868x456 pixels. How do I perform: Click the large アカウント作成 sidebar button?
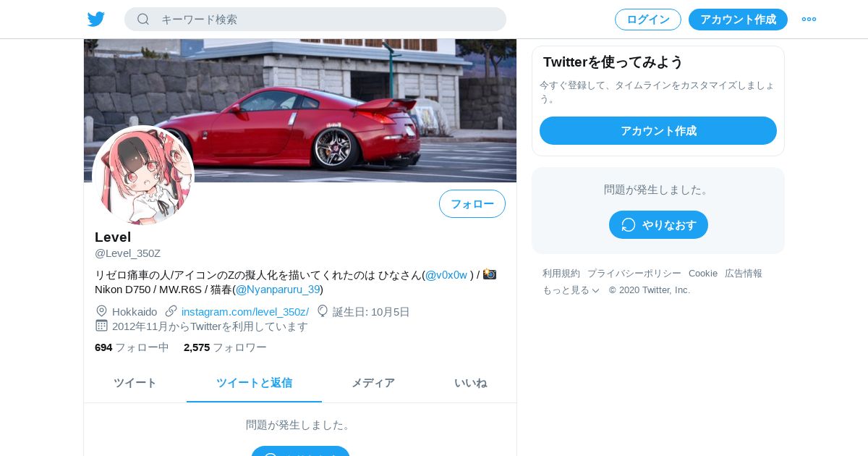coord(658,131)
